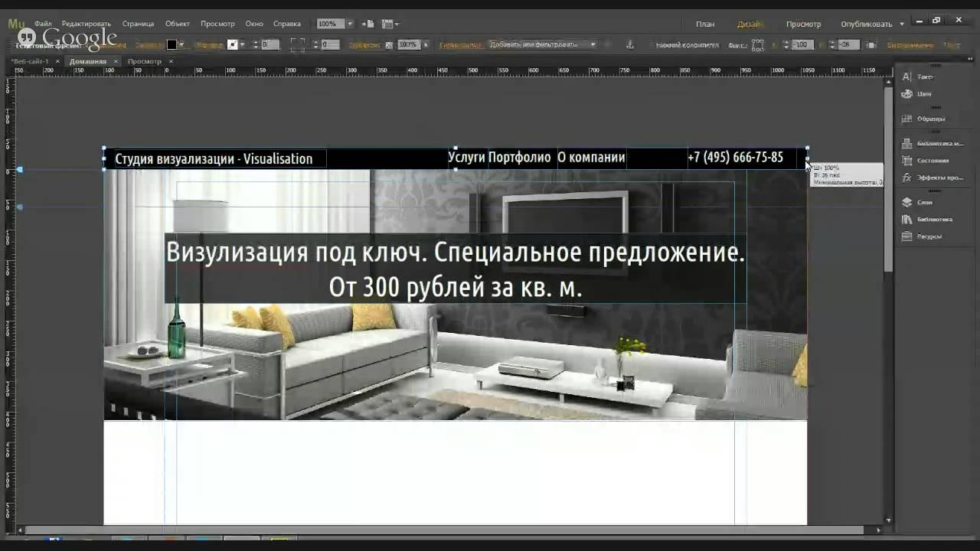This screenshot has width=980, height=551.
Task: Click the Портфолио menu item on canvas
Action: click(519, 157)
